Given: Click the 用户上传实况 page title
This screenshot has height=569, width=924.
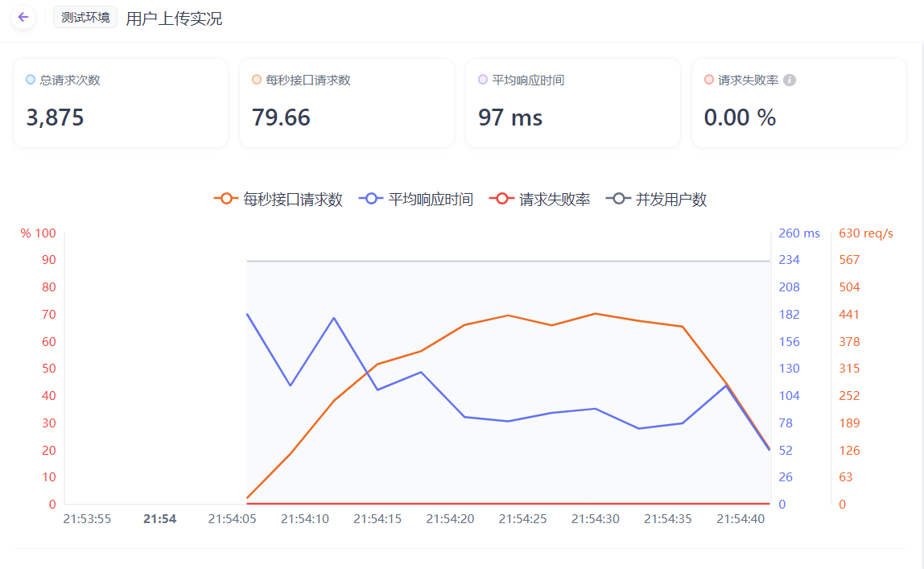Looking at the screenshot, I should [174, 18].
